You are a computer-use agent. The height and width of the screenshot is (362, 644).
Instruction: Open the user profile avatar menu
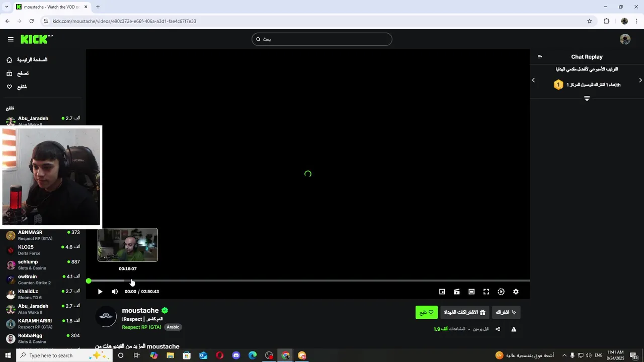[x=625, y=39]
